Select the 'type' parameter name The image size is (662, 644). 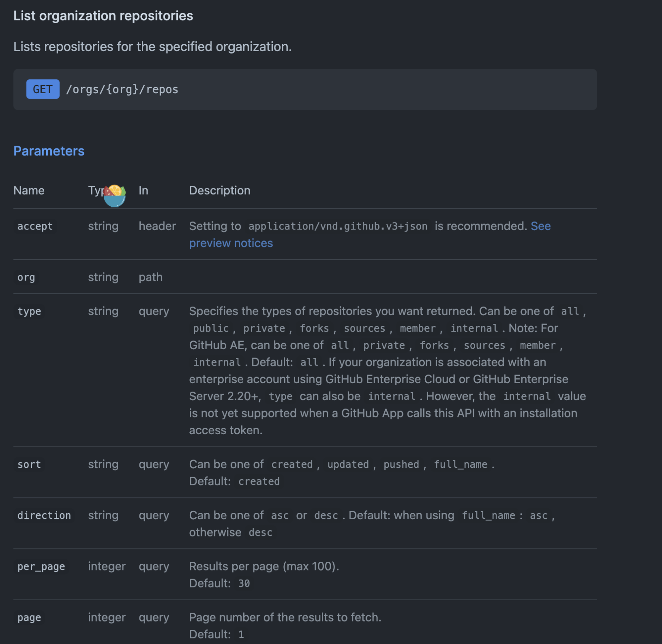click(29, 311)
